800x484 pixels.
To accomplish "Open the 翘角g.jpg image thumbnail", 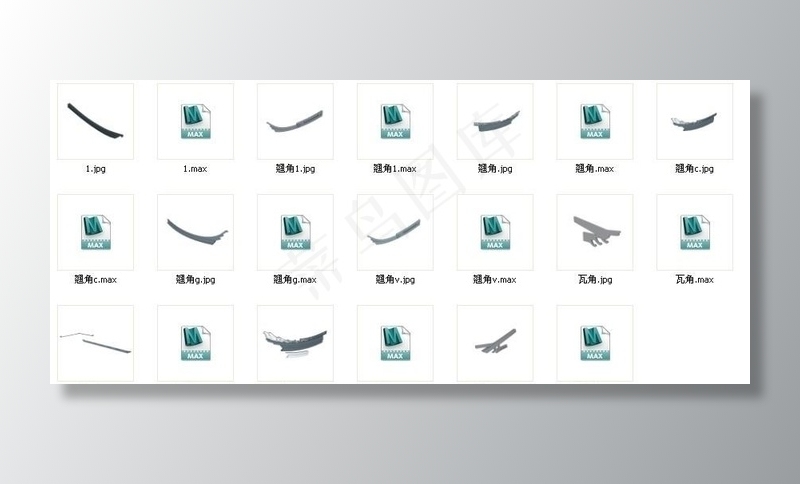I will tap(195, 232).
